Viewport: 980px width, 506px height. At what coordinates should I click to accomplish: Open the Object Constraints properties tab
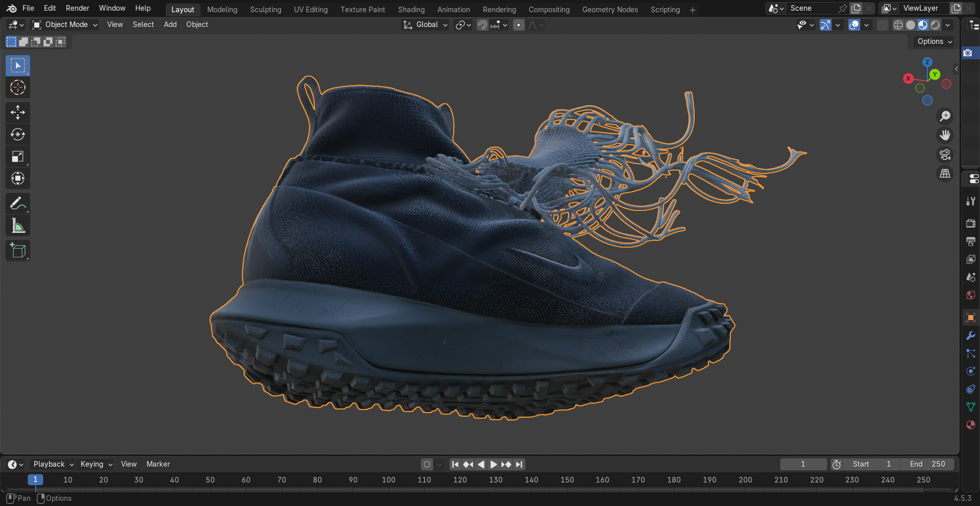[971, 389]
